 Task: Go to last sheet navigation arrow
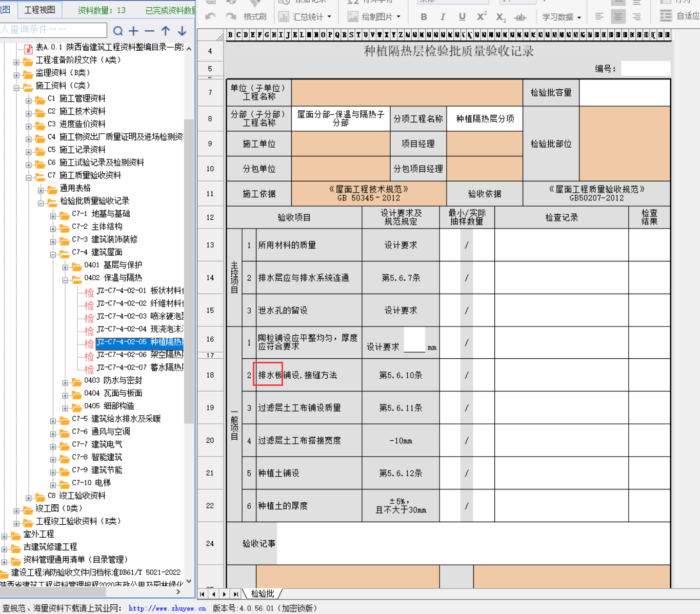click(235, 594)
